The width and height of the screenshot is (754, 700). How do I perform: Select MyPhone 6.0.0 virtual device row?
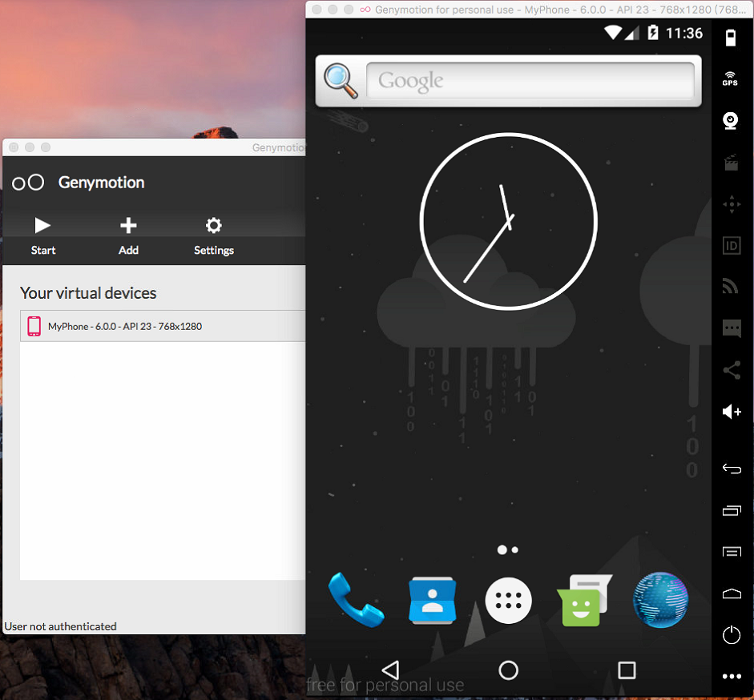point(163,326)
